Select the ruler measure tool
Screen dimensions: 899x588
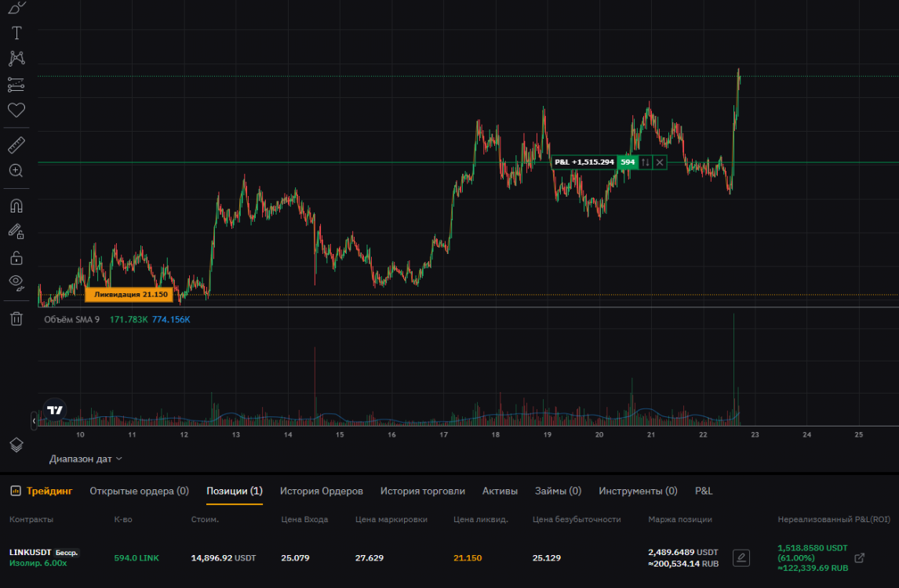[16, 145]
